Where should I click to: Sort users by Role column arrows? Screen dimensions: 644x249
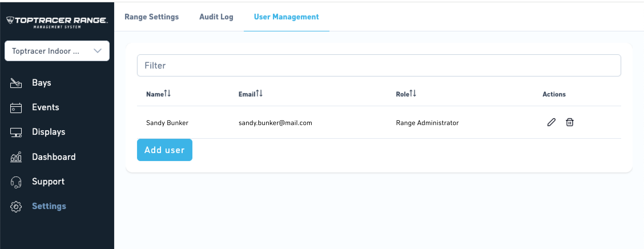413,93
